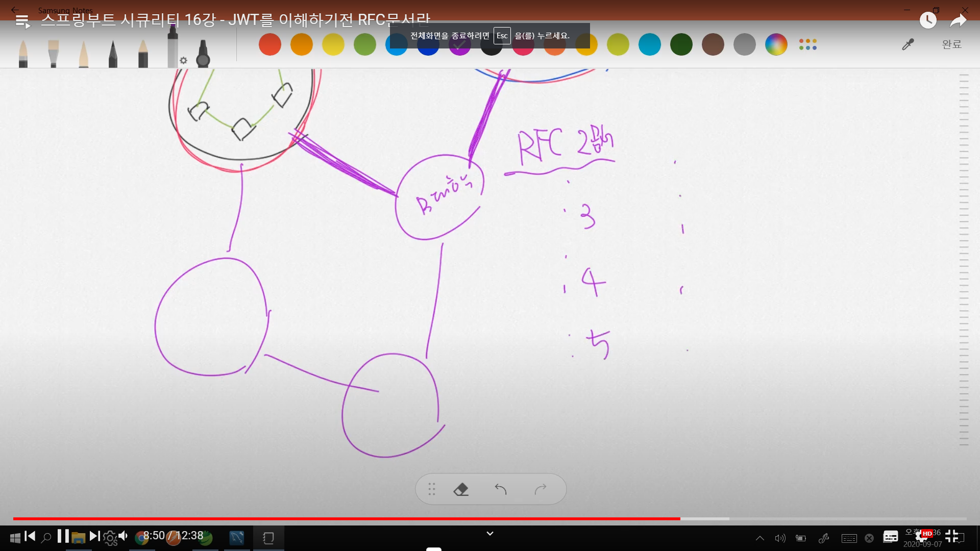Exit fullscreen mode
Image resolution: width=980 pixels, height=551 pixels.
(x=952, y=536)
